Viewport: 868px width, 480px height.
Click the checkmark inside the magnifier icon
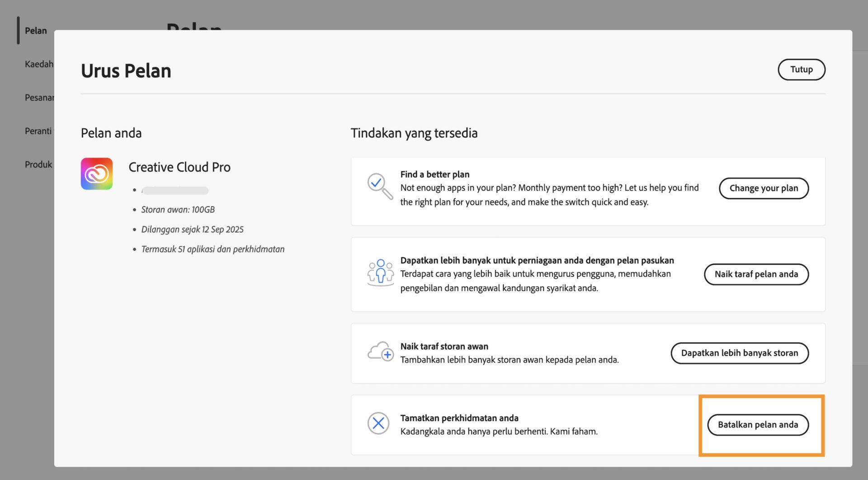point(377,184)
